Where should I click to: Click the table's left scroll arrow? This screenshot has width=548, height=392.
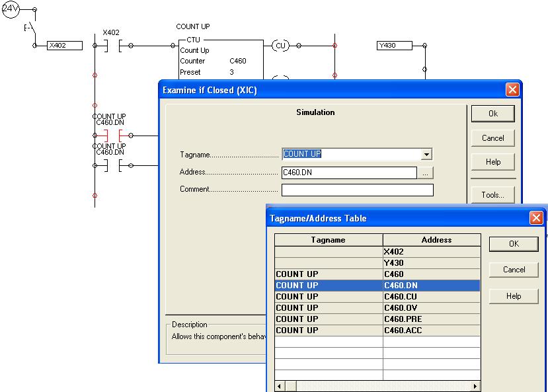point(279,386)
